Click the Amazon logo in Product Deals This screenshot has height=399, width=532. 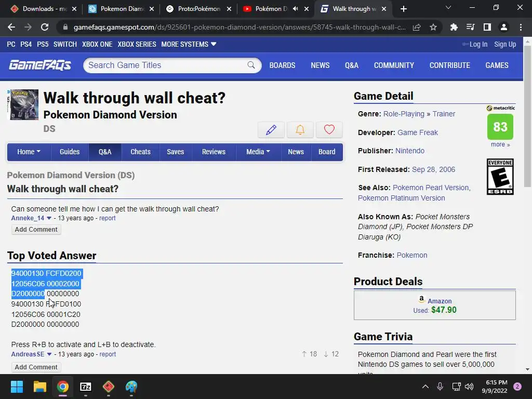pos(421,299)
